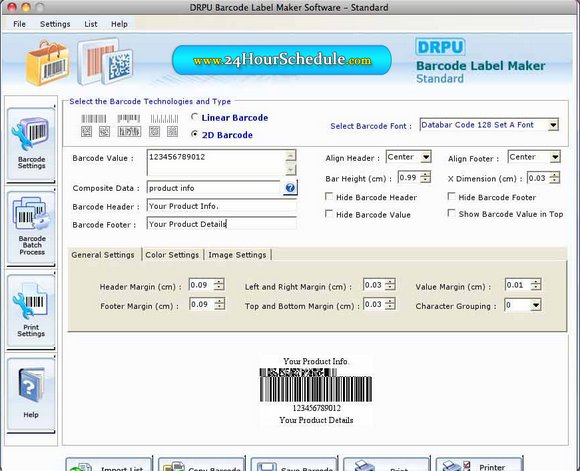
Task: Open the Settings menu
Action: 55,24
